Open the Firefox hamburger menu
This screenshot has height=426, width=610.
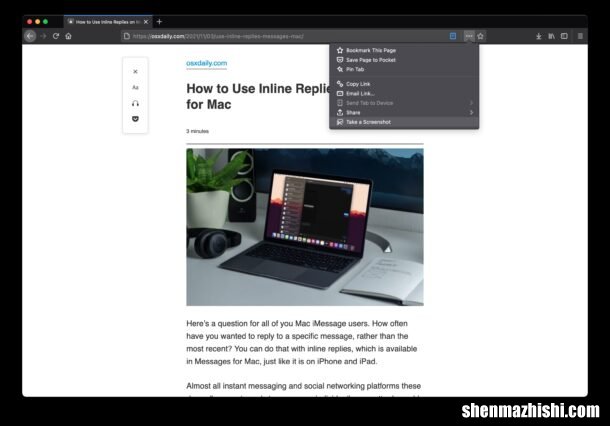point(580,36)
